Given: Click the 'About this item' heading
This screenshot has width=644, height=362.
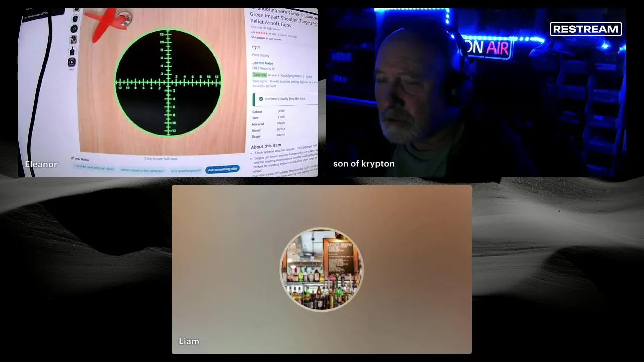Looking at the screenshot, I should coord(266,146).
